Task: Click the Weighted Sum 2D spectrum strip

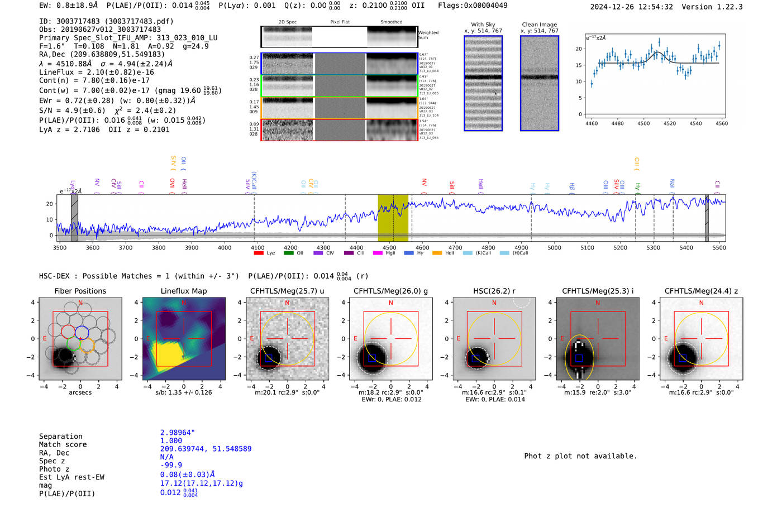Action: [339, 37]
